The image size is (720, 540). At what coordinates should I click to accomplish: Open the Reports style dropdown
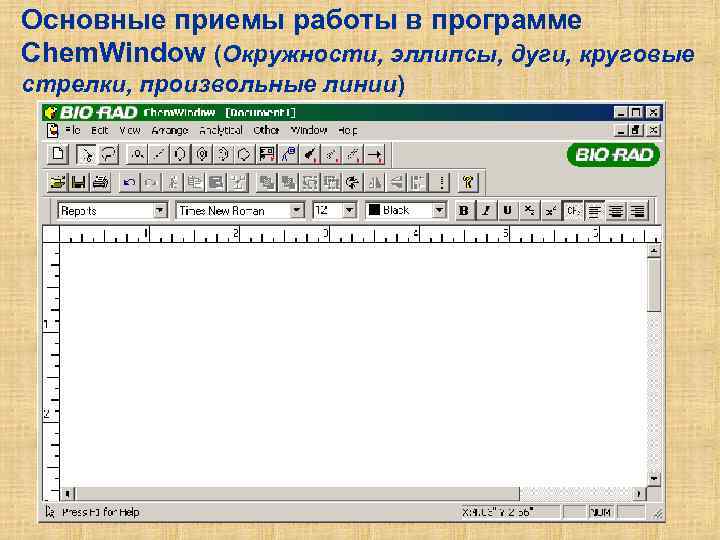(x=160, y=211)
